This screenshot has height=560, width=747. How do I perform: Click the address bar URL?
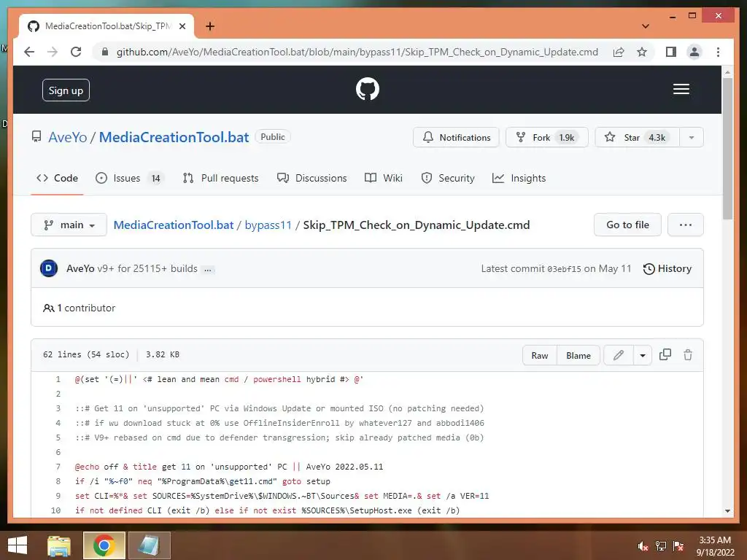point(357,52)
